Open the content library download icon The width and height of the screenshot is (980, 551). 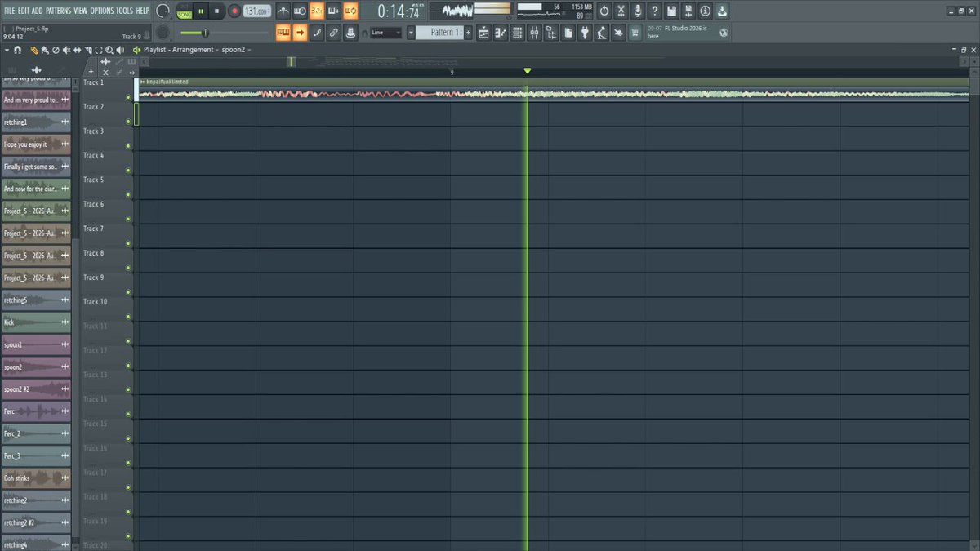click(x=722, y=11)
